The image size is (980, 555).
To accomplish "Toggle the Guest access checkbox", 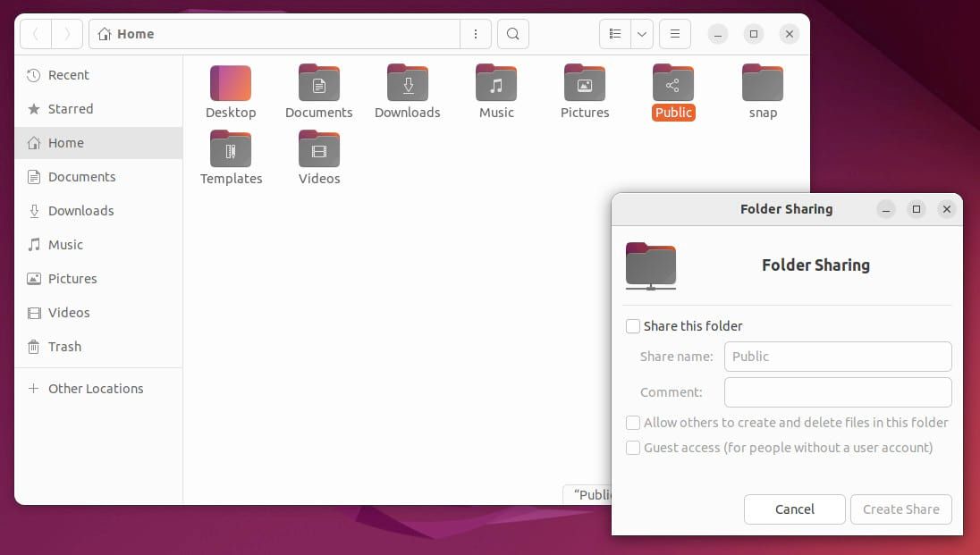I will point(633,448).
